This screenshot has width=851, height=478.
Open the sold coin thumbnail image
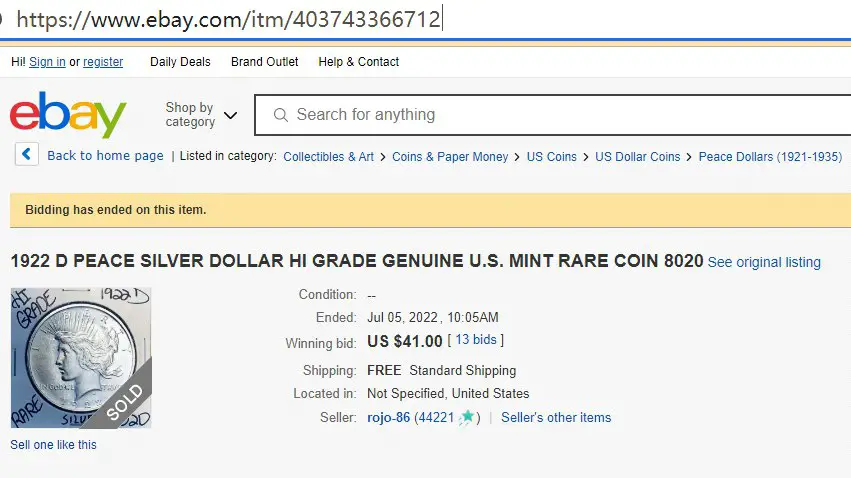click(81, 358)
